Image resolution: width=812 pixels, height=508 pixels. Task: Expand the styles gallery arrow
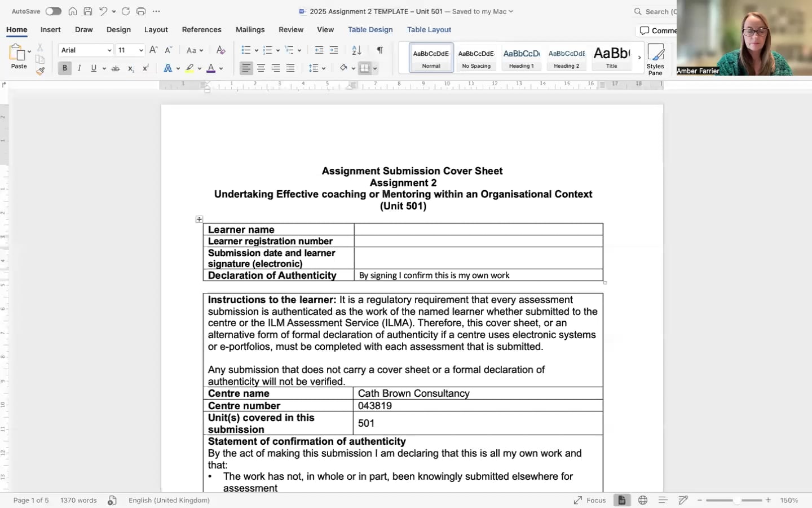(x=639, y=57)
